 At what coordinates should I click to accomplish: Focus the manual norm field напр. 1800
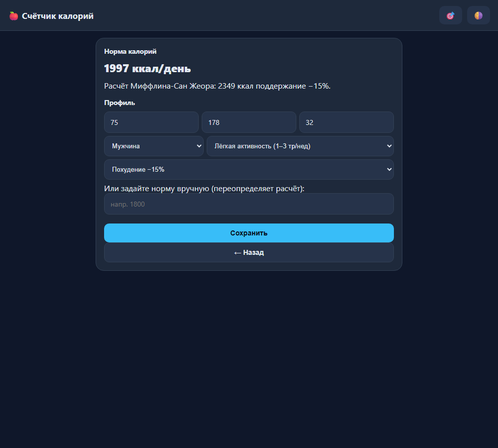point(249,204)
